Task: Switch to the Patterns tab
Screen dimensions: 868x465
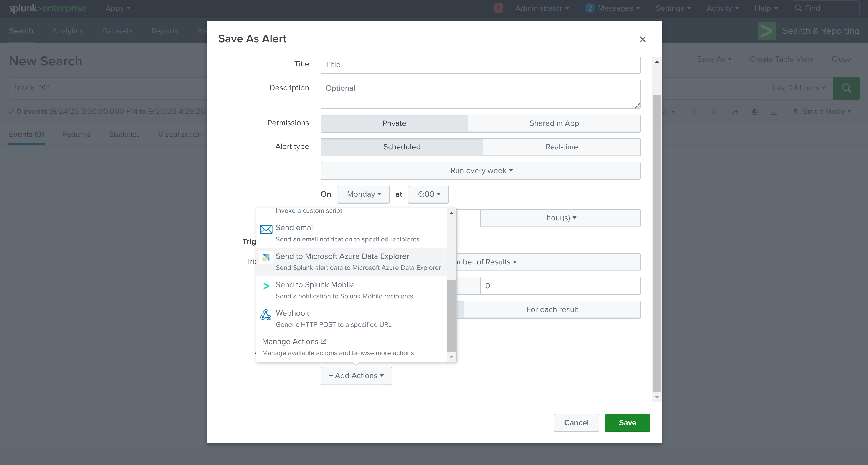Action: 76,134
